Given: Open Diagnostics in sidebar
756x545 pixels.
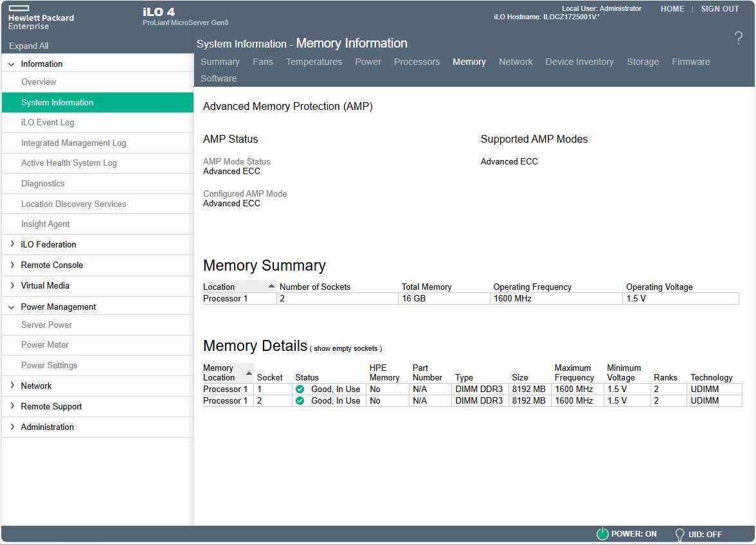Looking at the screenshot, I should pyautogui.click(x=42, y=184).
